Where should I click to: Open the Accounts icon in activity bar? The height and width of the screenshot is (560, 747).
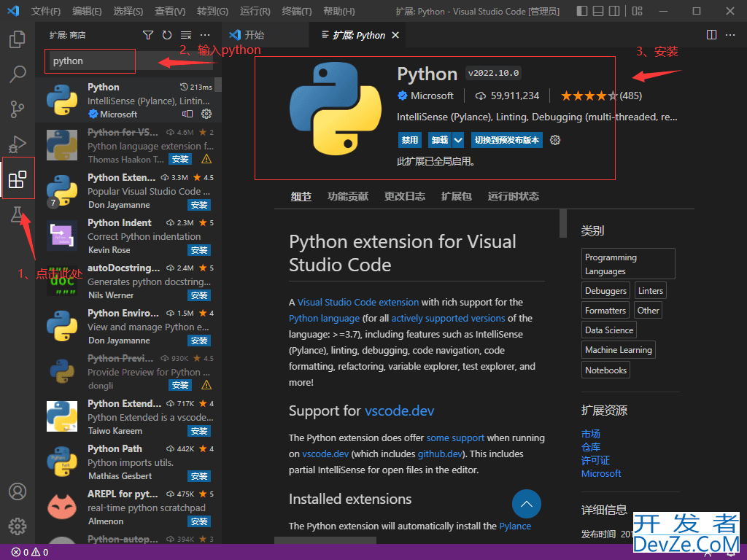(x=18, y=491)
